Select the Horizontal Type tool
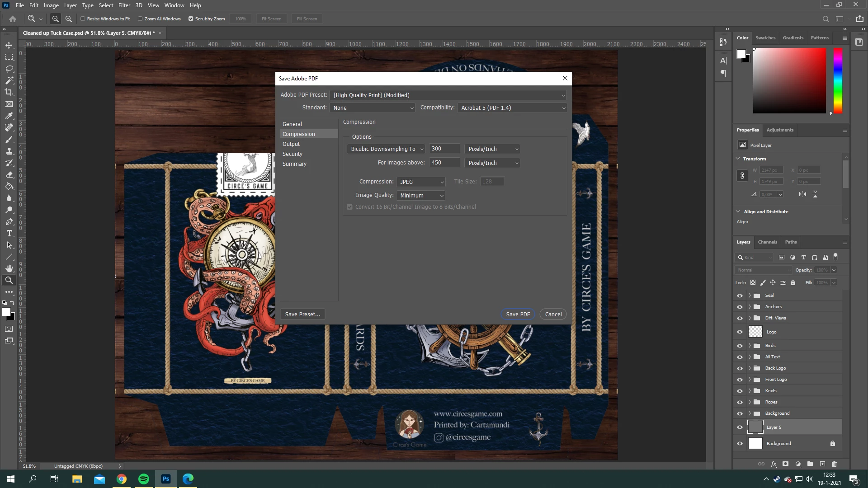This screenshot has width=868, height=488. pos(9,234)
